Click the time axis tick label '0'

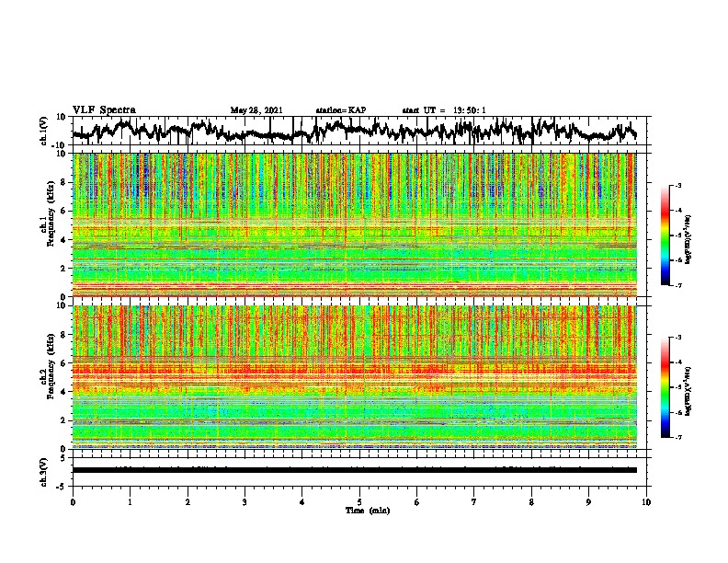(73, 502)
